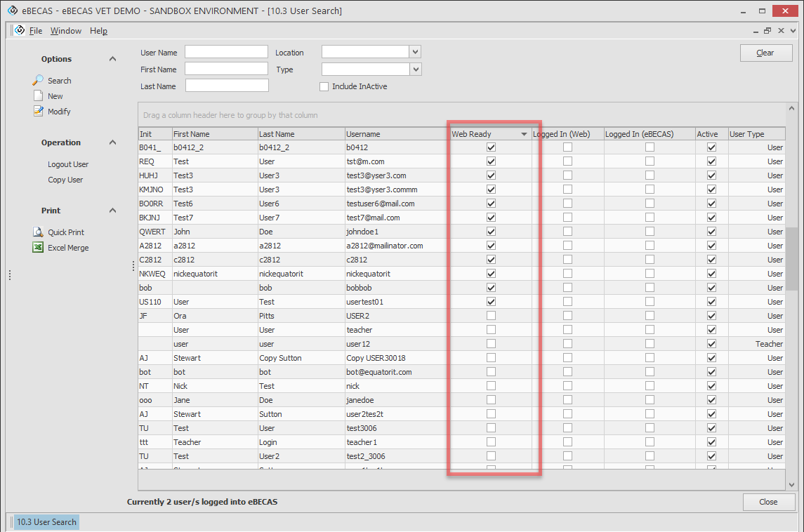
Task: Click the Search magnifier icon
Action: [x=39, y=81]
